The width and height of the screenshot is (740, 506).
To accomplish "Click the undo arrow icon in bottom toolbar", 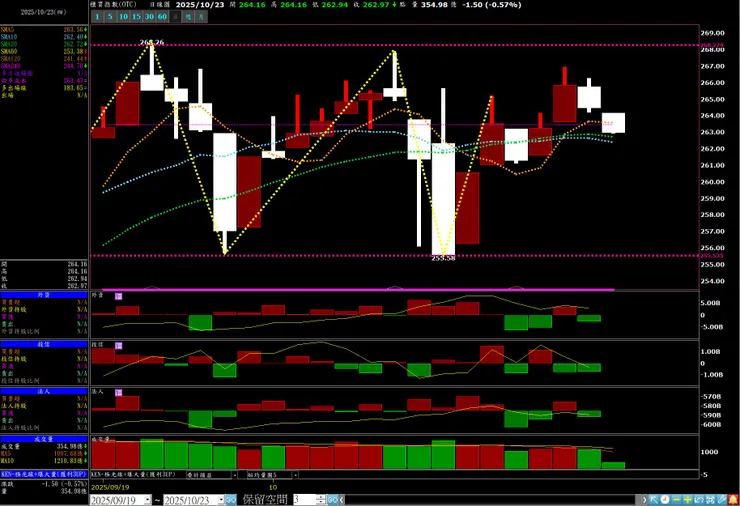I will (698, 499).
